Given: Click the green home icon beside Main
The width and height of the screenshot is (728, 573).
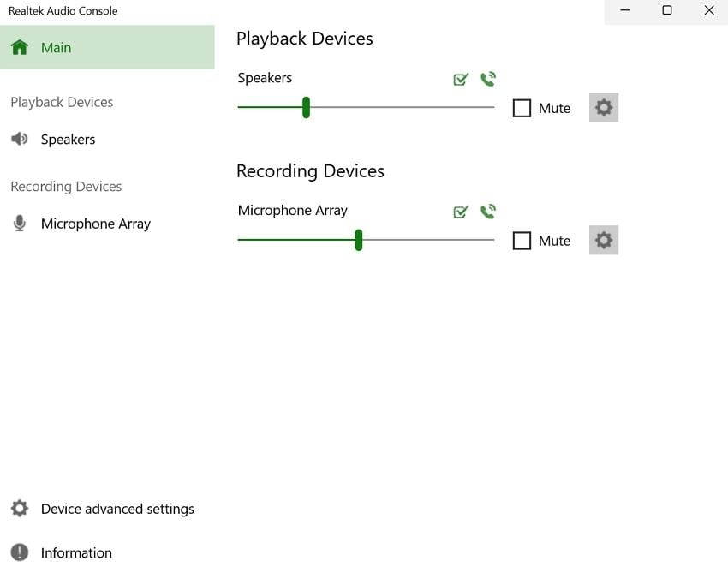Looking at the screenshot, I should pos(20,47).
